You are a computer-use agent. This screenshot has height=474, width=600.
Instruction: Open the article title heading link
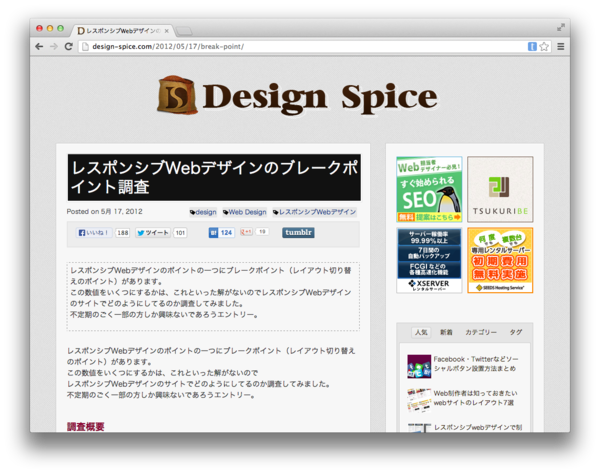pos(214,177)
